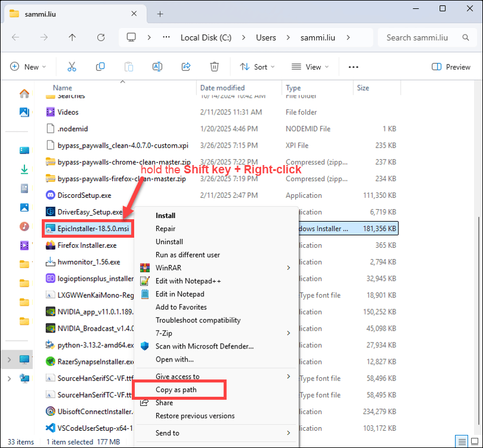Open Videos icon in the sidebar
This screenshot has height=448, width=483.
(24, 245)
